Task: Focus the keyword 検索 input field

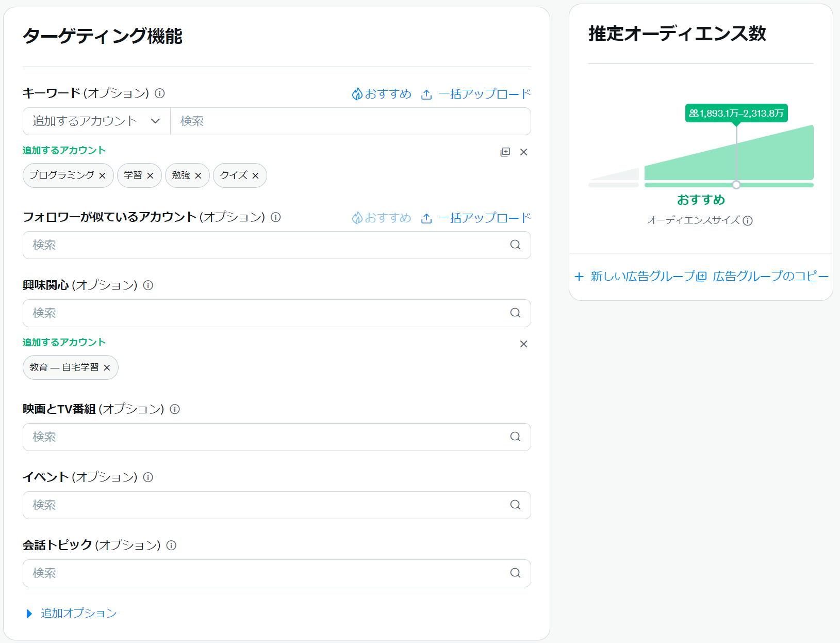Action: pyautogui.click(x=351, y=121)
